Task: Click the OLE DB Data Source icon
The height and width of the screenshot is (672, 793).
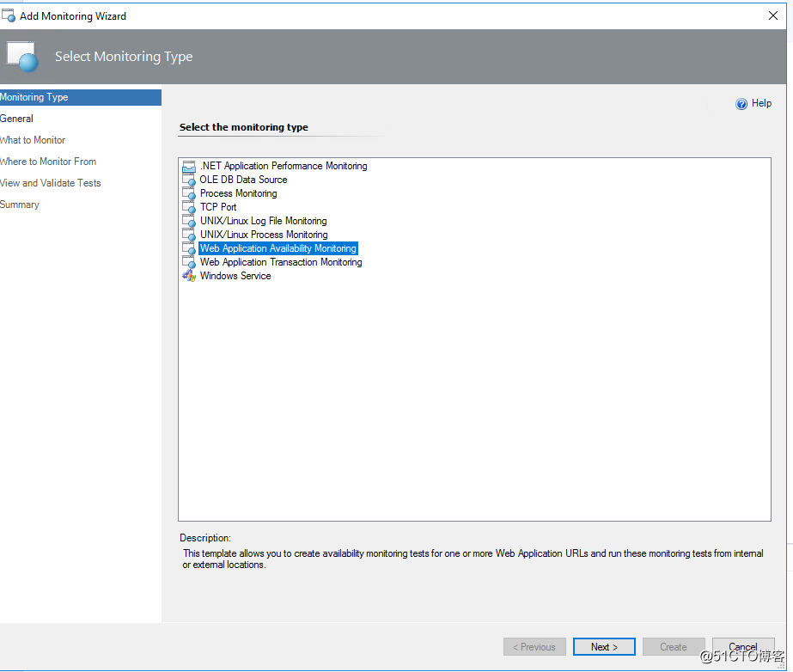Action: [x=189, y=180]
